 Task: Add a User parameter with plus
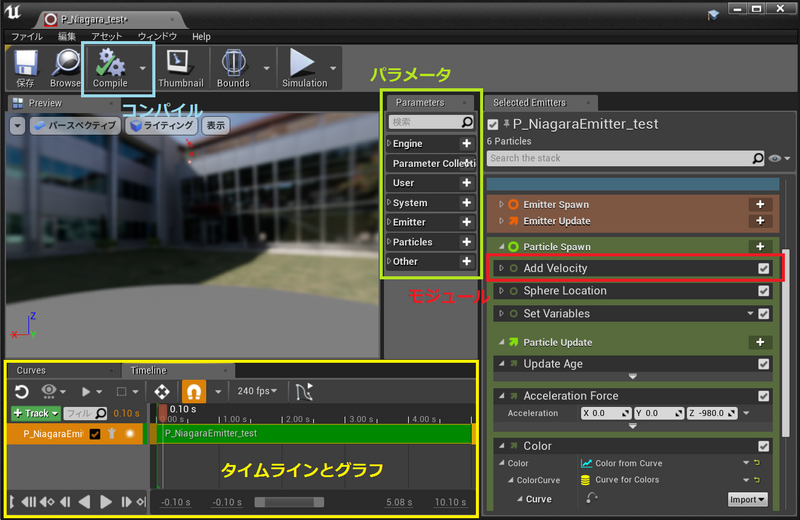[466, 183]
